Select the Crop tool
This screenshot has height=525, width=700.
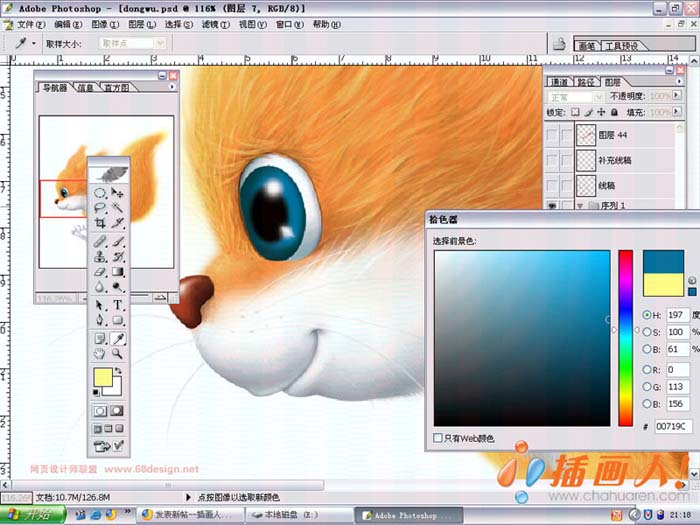(100, 222)
